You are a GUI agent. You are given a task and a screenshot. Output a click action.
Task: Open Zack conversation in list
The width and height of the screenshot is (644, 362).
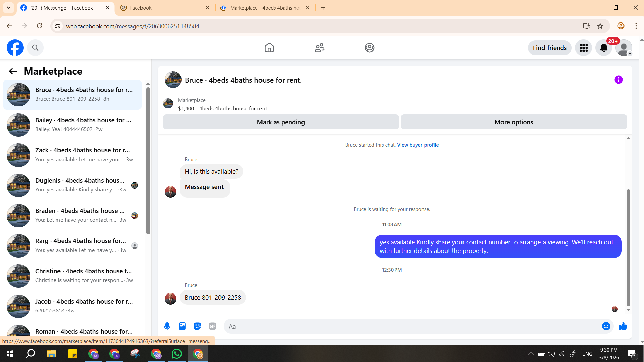[x=72, y=155]
